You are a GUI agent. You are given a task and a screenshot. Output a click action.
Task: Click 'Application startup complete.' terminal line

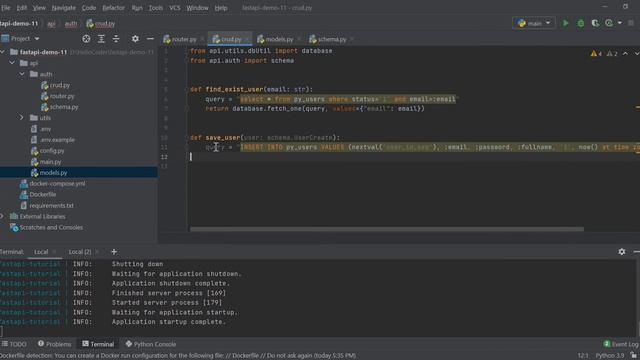[x=169, y=322]
